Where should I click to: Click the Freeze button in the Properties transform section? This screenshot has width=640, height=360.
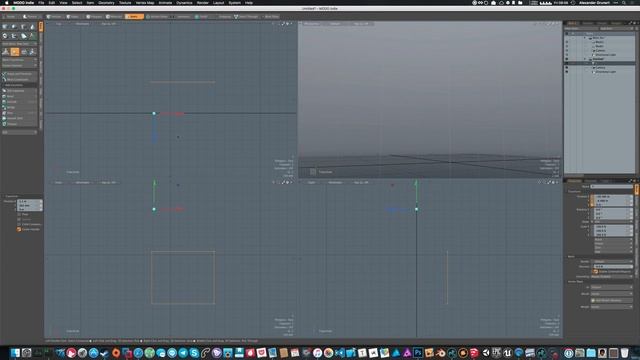613,244
